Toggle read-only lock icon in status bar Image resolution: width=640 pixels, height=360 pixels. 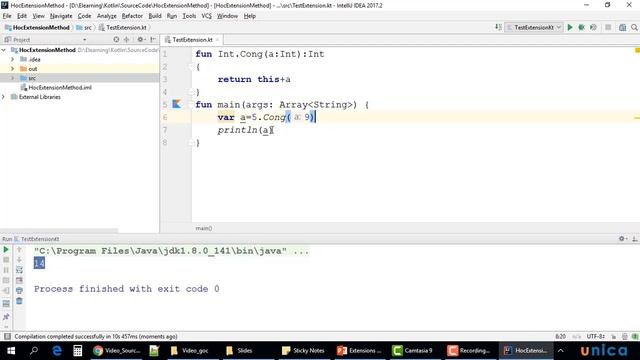coord(613,336)
